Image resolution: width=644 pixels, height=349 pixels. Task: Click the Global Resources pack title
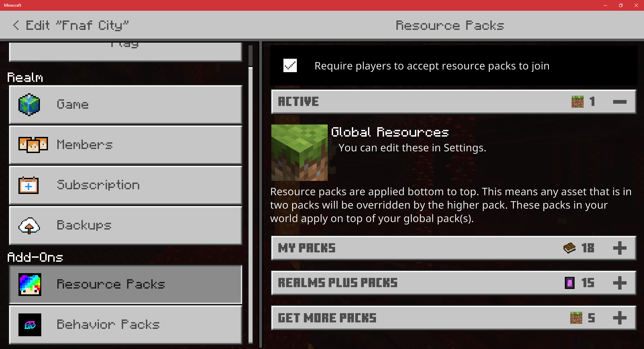tap(390, 132)
